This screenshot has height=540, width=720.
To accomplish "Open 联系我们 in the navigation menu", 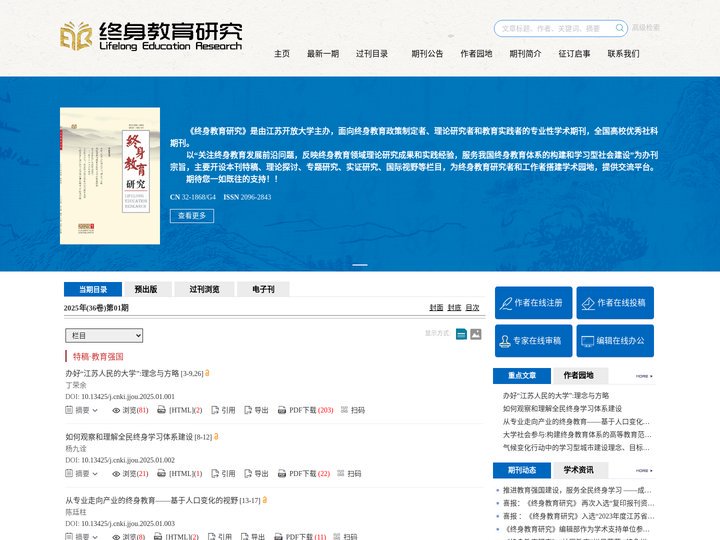I will point(623,54).
